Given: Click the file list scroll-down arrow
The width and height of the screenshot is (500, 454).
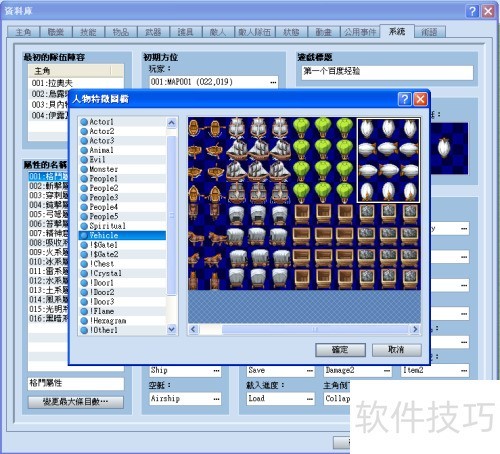Looking at the screenshot, I should [x=172, y=329].
